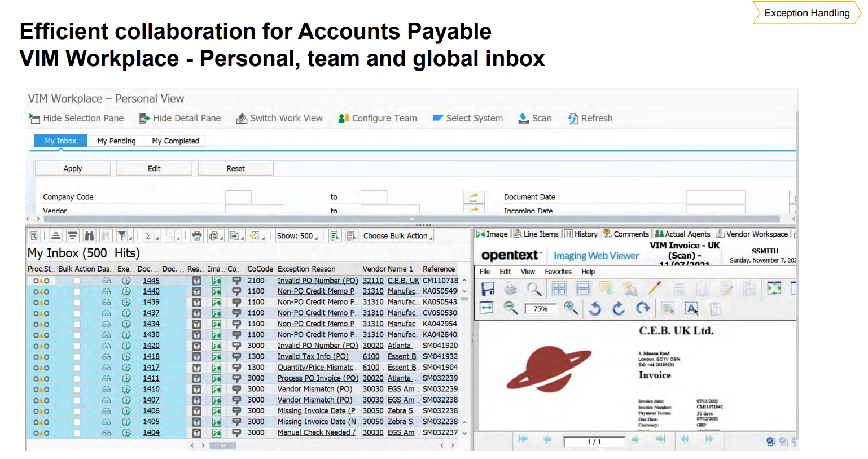Switch to the My Pending tab
The image size is (868, 459).
point(116,141)
